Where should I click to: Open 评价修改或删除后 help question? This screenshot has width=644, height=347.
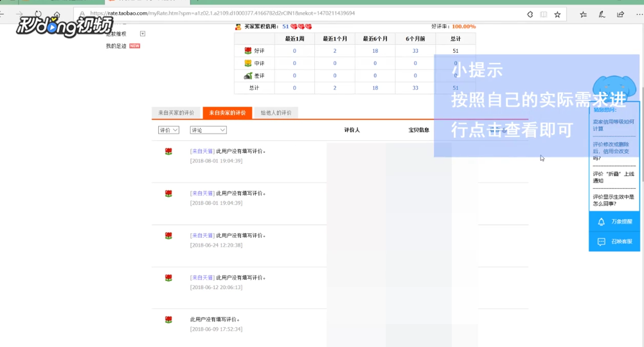611,151
